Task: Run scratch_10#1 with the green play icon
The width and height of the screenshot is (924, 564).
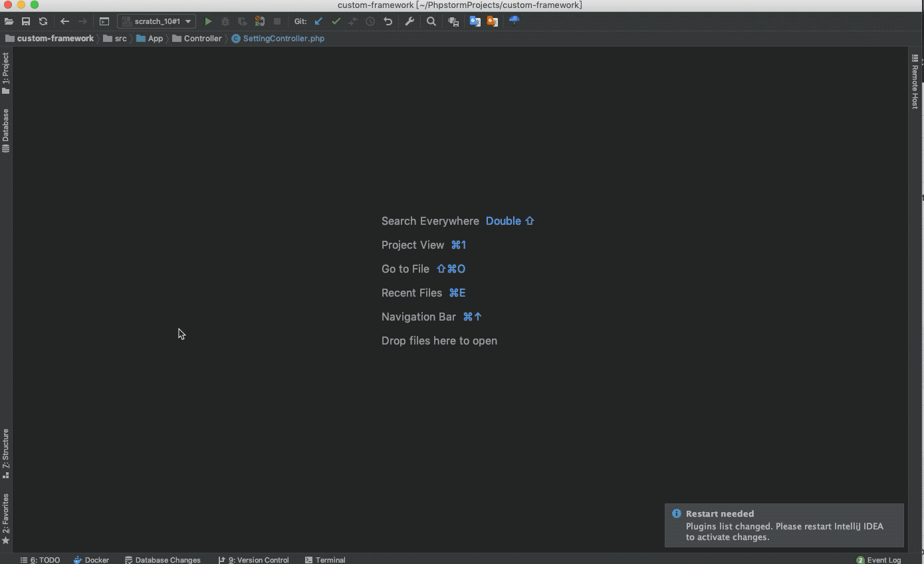Action: 208,21
